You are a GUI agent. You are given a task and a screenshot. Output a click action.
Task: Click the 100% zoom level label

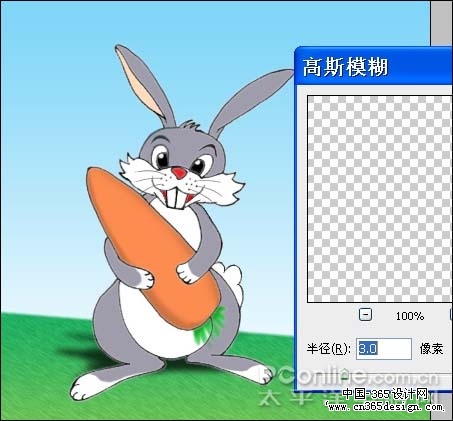click(410, 316)
